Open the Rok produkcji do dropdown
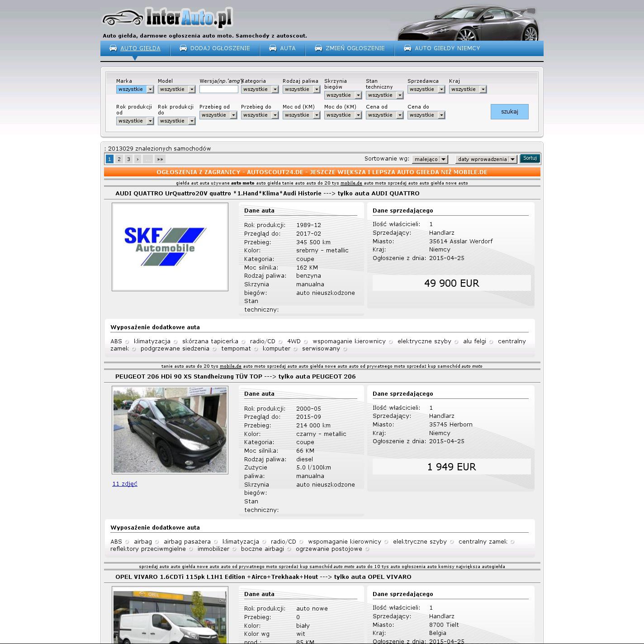 point(176,121)
